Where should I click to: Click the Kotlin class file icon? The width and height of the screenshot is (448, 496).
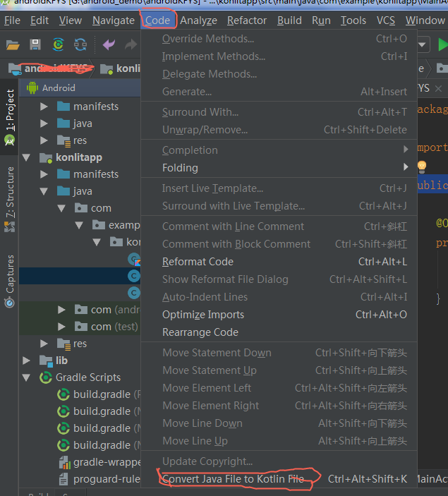134,259
